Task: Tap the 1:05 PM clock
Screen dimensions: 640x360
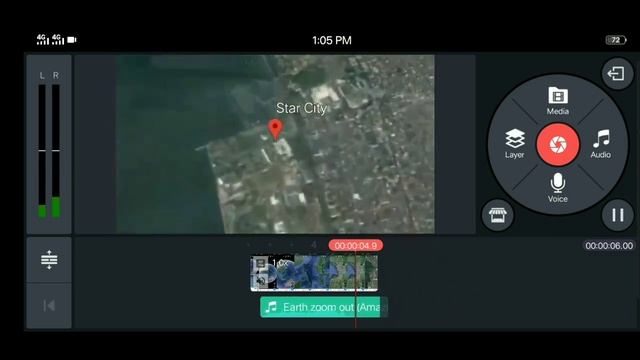Action: point(331,40)
